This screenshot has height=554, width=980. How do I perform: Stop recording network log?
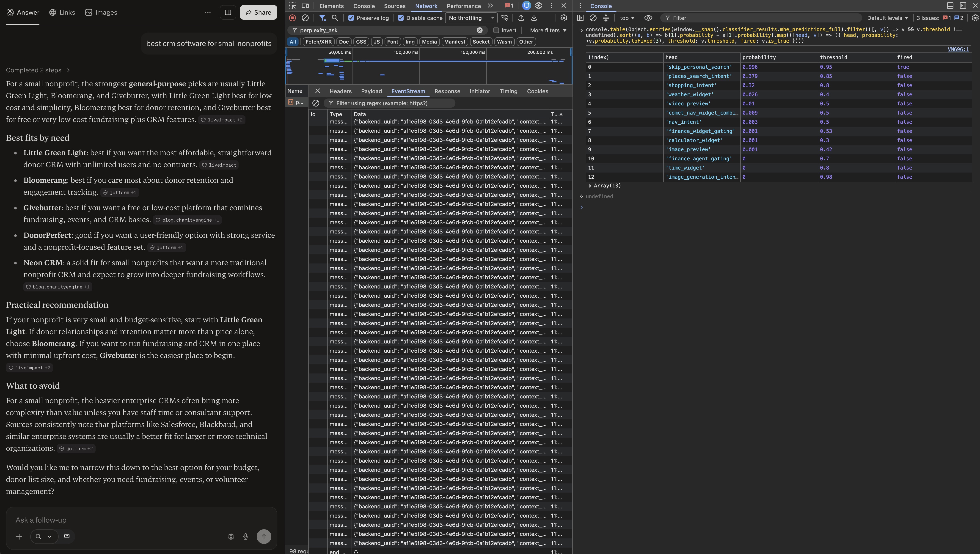point(292,18)
